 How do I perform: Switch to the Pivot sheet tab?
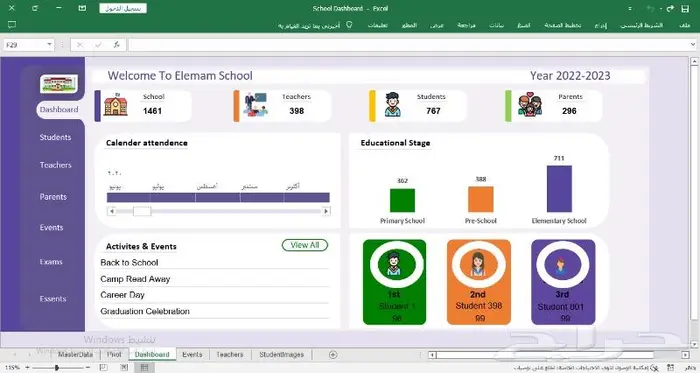pos(114,354)
